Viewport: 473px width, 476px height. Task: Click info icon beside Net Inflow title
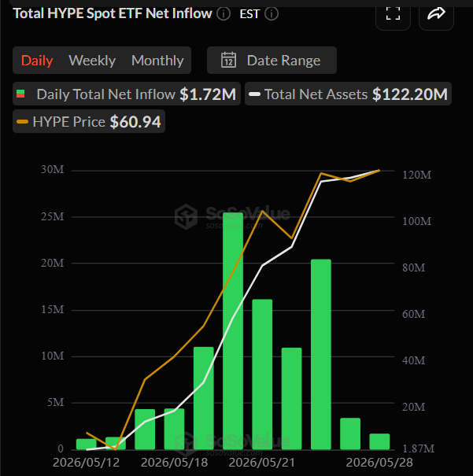tap(224, 13)
